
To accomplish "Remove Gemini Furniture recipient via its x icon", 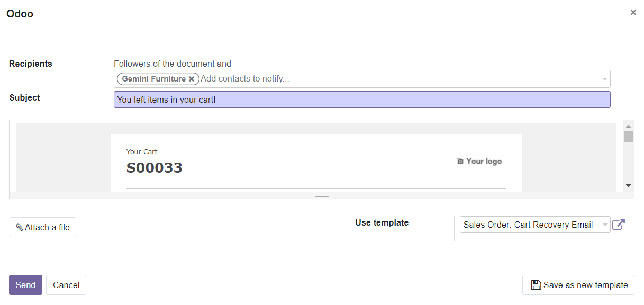I will click(x=192, y=78).
